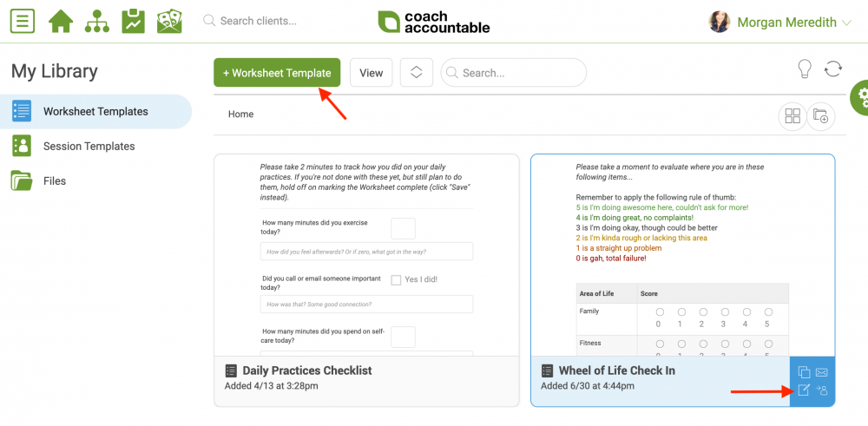Select Session Templates in sidebar
868x426 pixels.
(89, 146)
